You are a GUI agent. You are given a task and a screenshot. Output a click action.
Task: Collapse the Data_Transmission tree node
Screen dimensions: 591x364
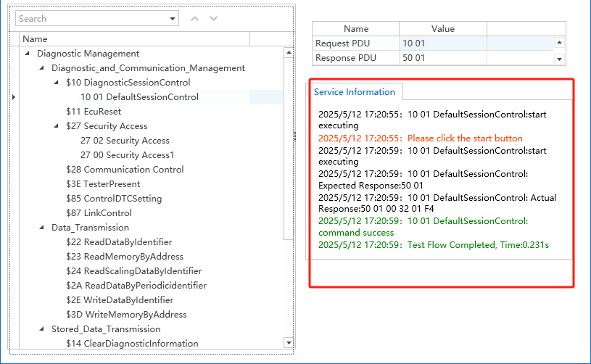pos(42,228)
